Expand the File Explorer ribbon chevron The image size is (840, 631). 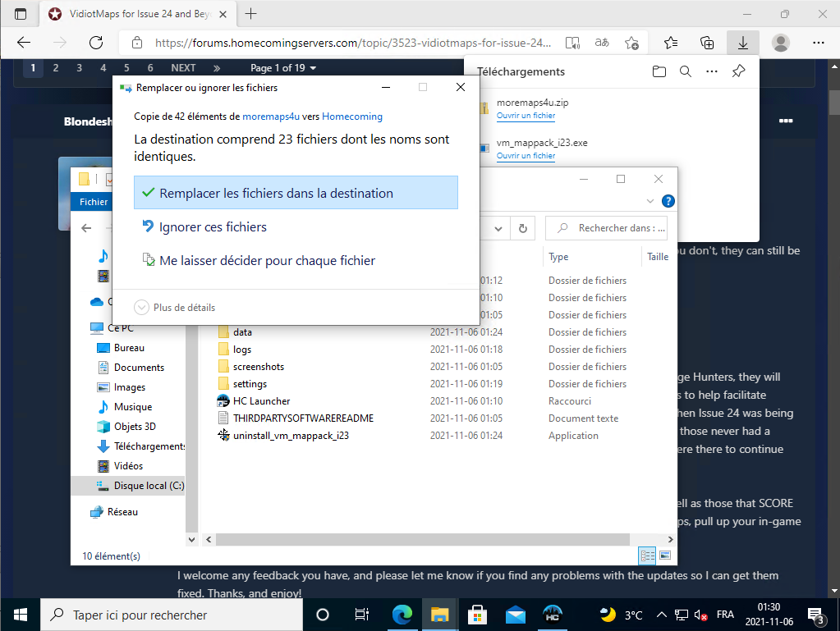pos(651,201)
